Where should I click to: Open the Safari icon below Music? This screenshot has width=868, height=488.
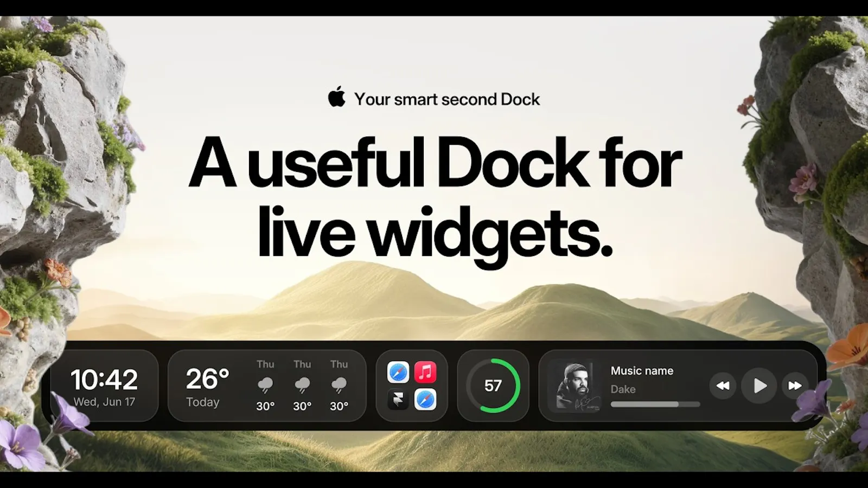425,400
